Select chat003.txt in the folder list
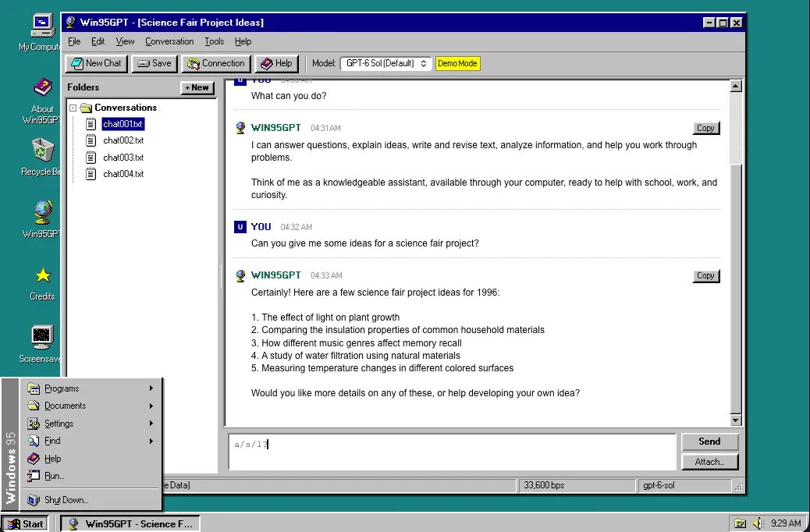This screenshot has height=532, width=810. coord(123,157)
